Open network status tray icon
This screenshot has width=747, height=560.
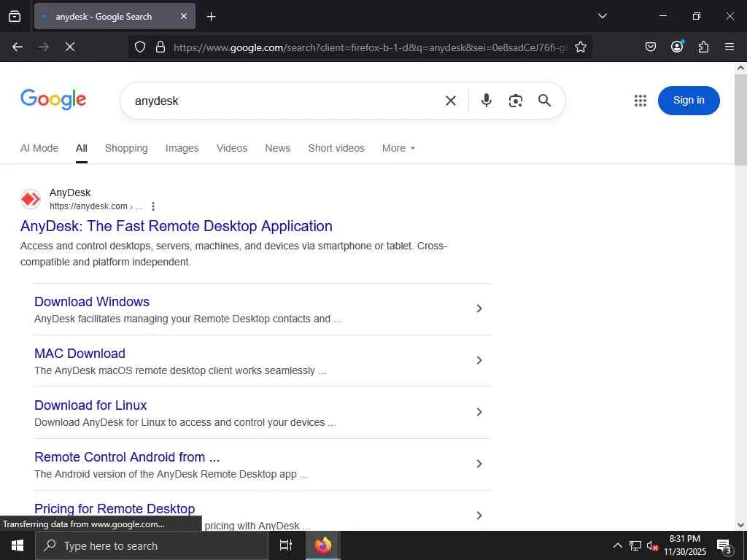635,545
